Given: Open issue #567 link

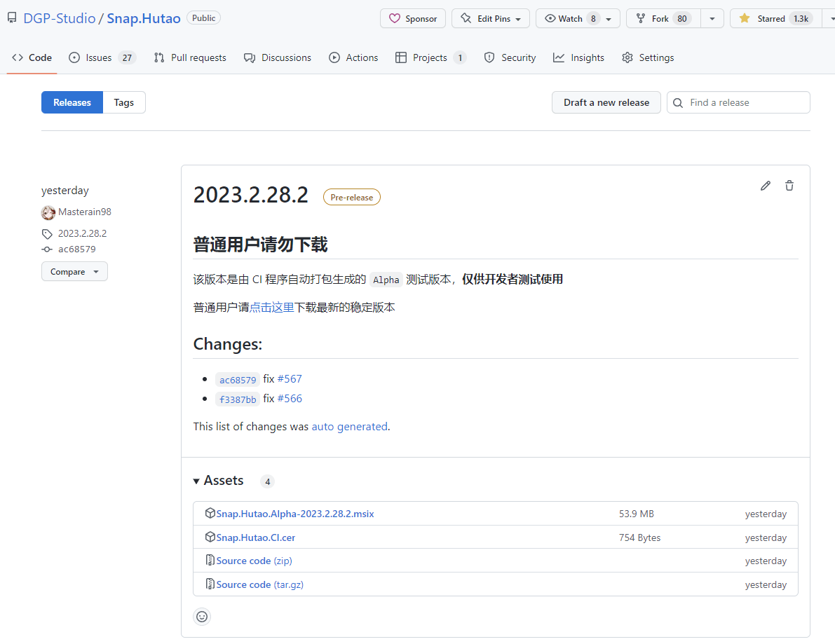Looking at the screenshot, I should pyautogui.click(x=290, y=379).
